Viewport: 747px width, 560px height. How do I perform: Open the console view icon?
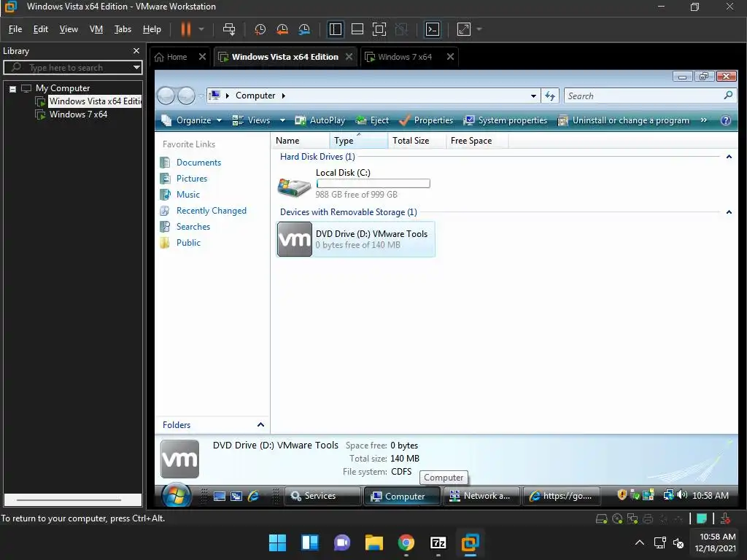pos(432,29)
